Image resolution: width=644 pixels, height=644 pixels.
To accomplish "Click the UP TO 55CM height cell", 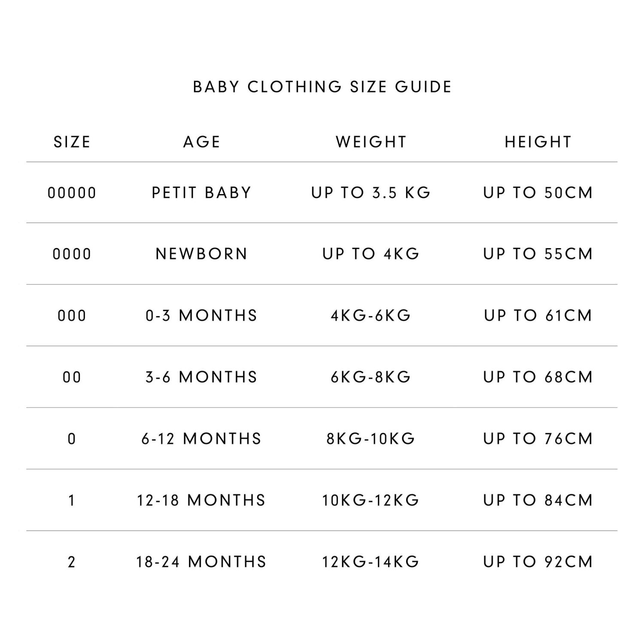I will (538, 254).
